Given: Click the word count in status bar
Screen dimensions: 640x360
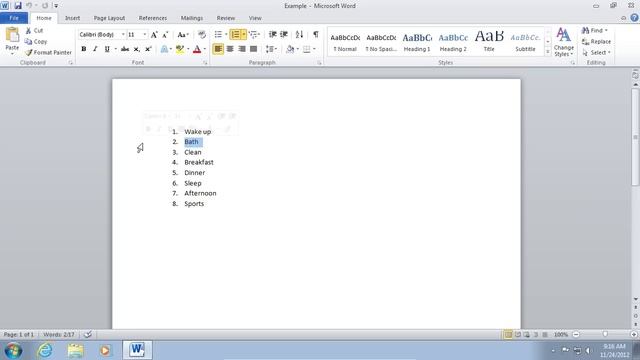Looking at the screenshot, I should click(x=59, y=335).
